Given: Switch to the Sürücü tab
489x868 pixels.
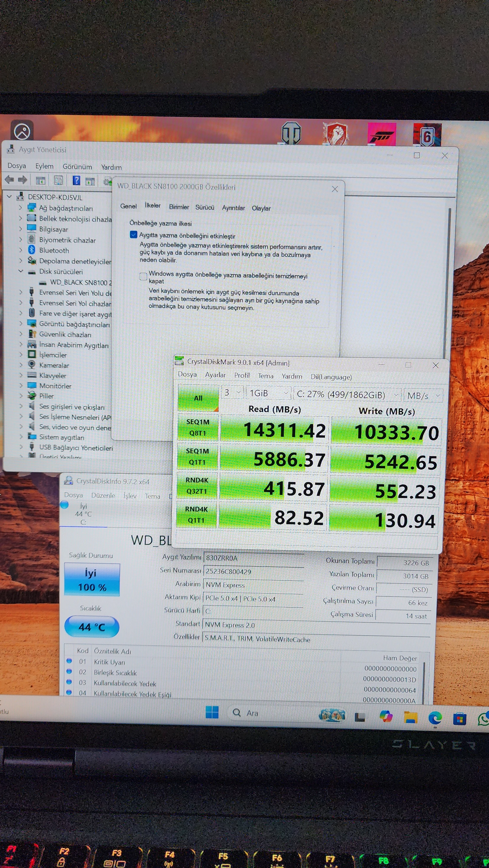Looking at the screenshot, I should (x=205, y=208).
